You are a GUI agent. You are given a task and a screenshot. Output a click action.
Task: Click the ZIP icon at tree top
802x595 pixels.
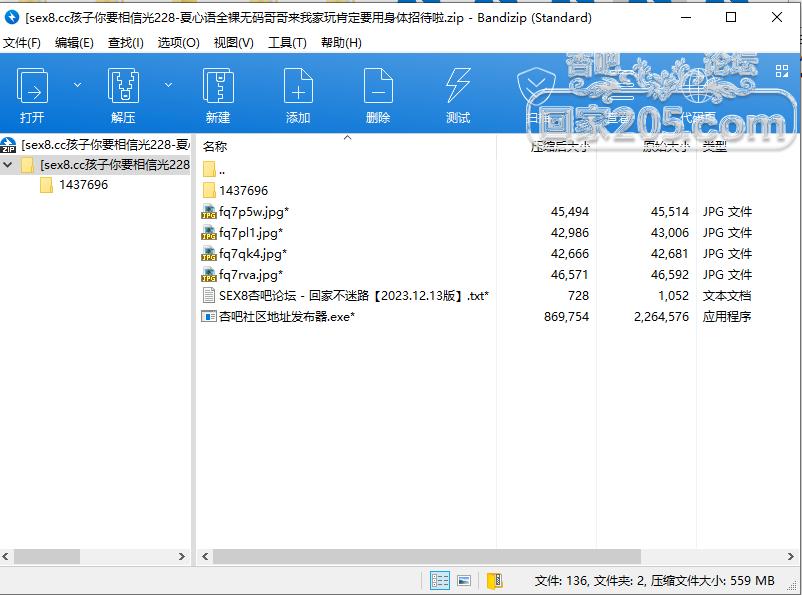pyautogui.click(x=9, y=145)
